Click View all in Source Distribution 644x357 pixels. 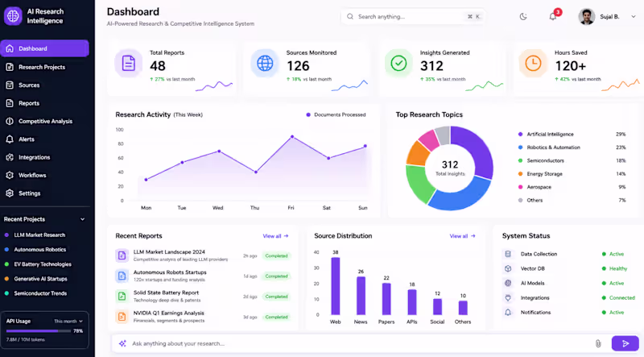click(462, 236)
